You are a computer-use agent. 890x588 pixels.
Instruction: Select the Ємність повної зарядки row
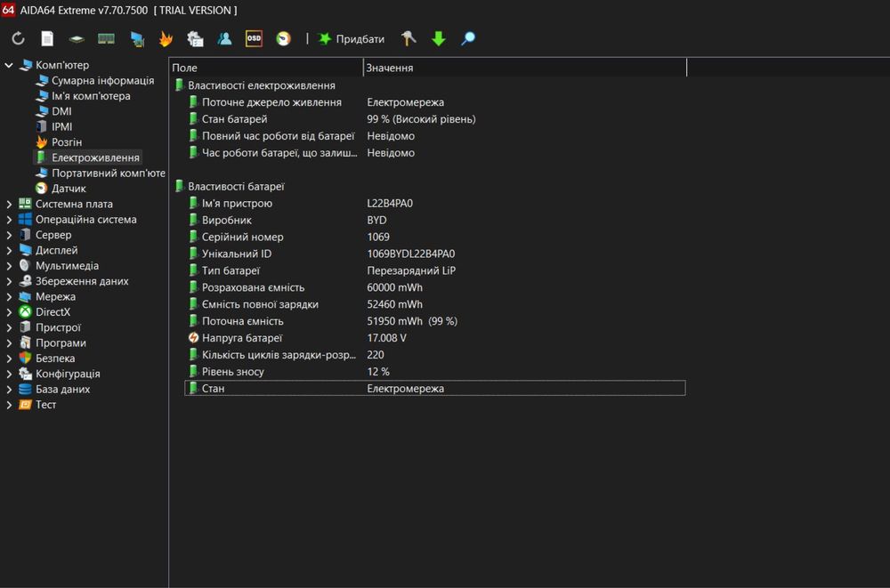pyautogui.click(x=435, y=304)
